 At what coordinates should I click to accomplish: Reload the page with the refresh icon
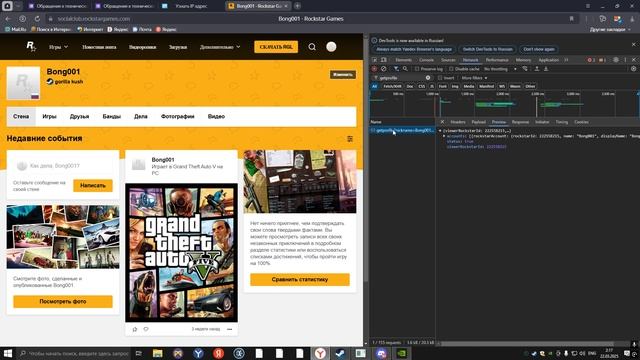tap(37, 19)
